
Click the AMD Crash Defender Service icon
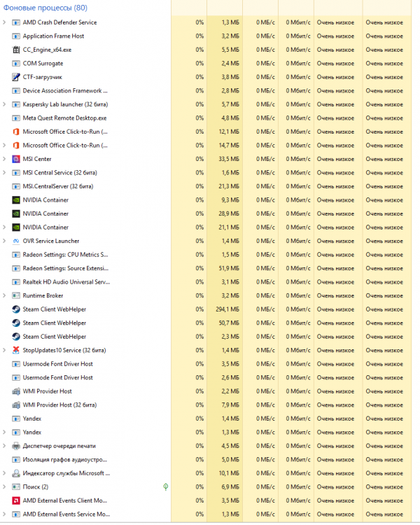tap(15, 22)
